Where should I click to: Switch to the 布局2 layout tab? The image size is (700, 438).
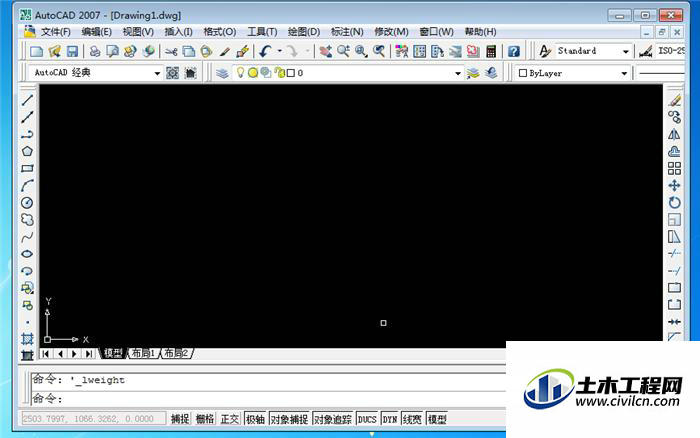pyautogui.click(x=176, y=354)
